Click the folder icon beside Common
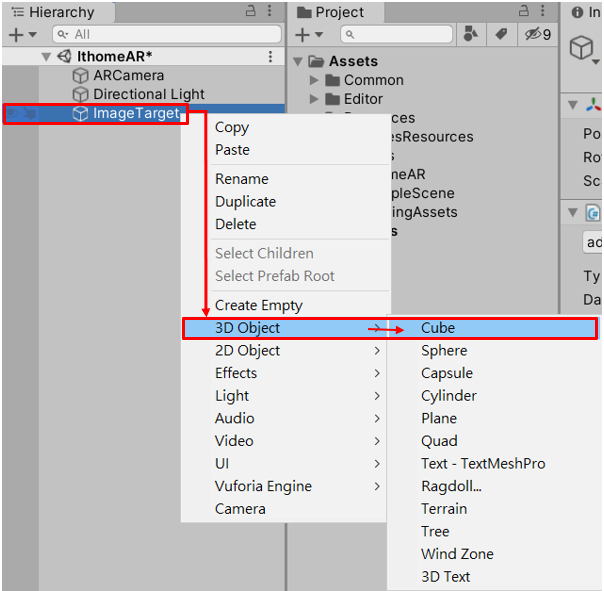The height and width of the screenshot is (591, 604). [x=332, y=80]
